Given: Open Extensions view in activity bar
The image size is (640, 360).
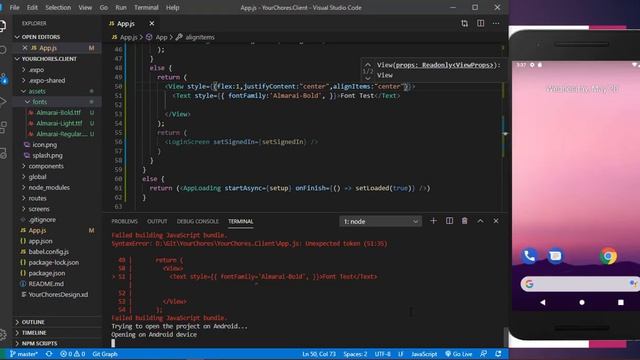Looking at the screenshot, I should click(x=2, y=127).
